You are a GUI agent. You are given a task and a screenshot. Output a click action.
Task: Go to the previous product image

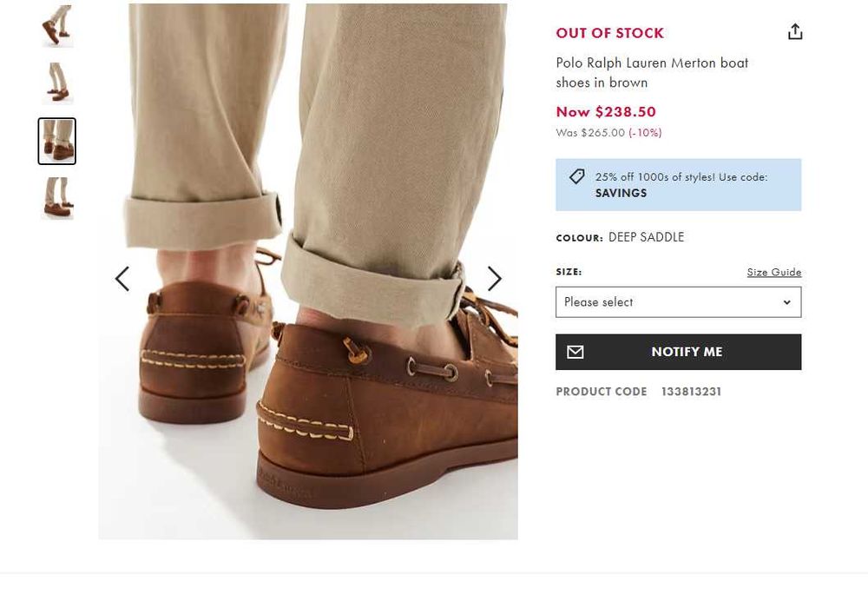(x=122, y=279)
